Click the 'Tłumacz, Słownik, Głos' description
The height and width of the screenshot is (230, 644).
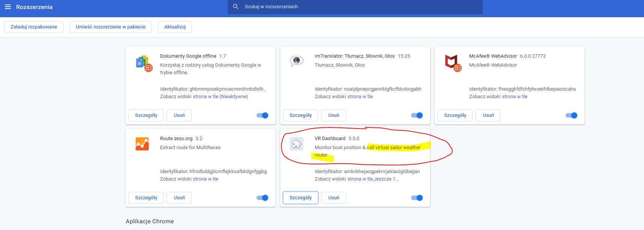(x=340, y=65)
